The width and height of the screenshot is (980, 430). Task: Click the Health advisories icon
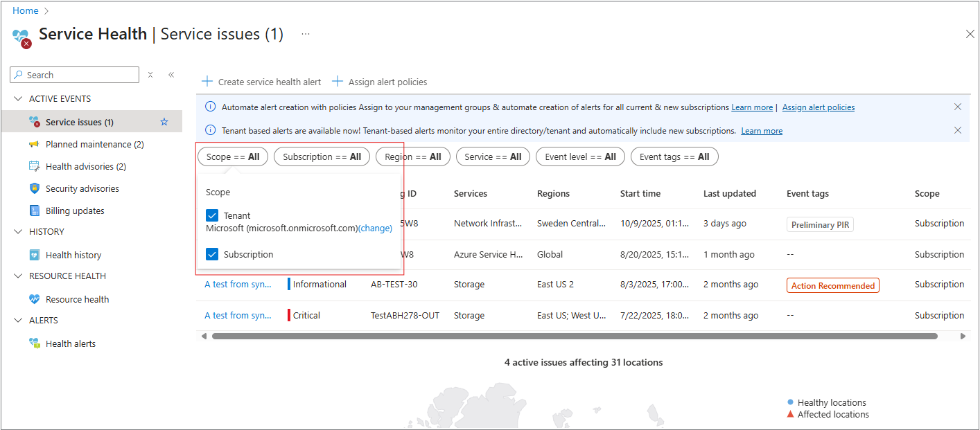point(35,166)
